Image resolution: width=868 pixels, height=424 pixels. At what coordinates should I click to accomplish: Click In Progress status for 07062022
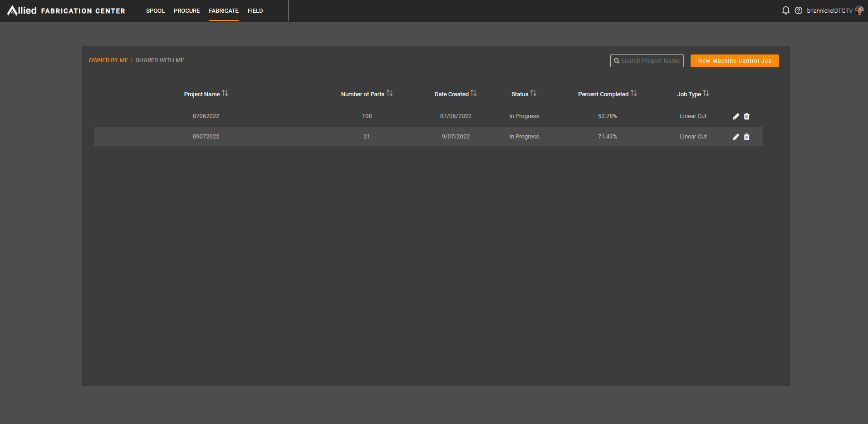click(524, 116)
